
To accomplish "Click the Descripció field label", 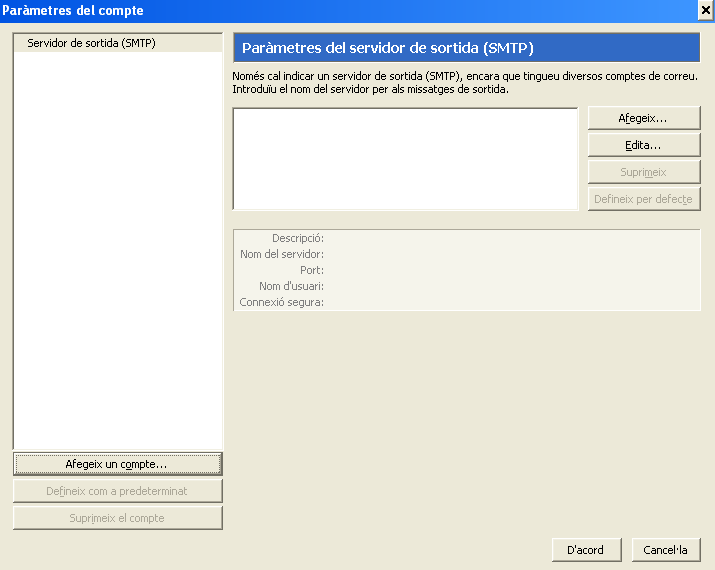I will 297,239.
